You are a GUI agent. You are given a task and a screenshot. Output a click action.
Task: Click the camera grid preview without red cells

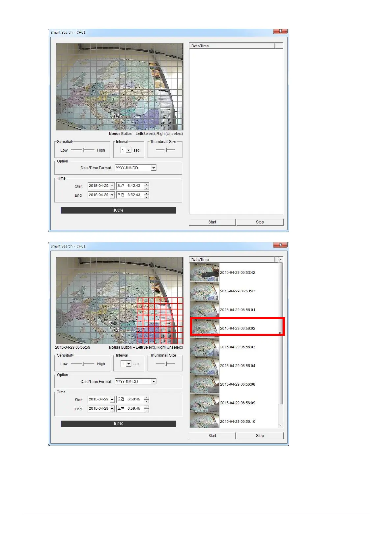[x=120, y=87]
